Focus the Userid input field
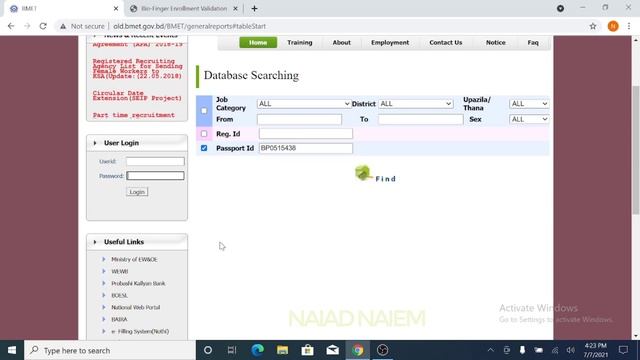 [x=155, y=161]
